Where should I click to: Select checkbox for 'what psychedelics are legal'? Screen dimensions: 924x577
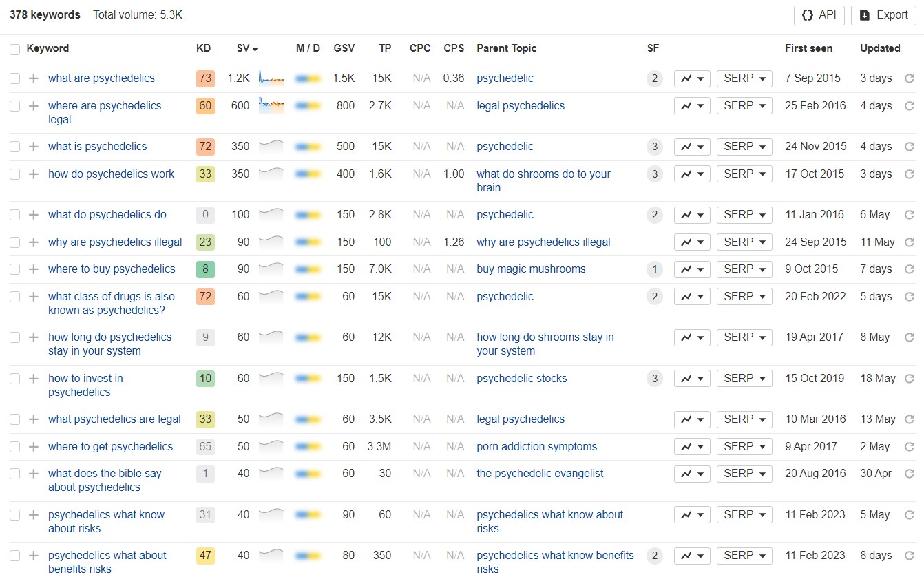[x=14, y=419]
